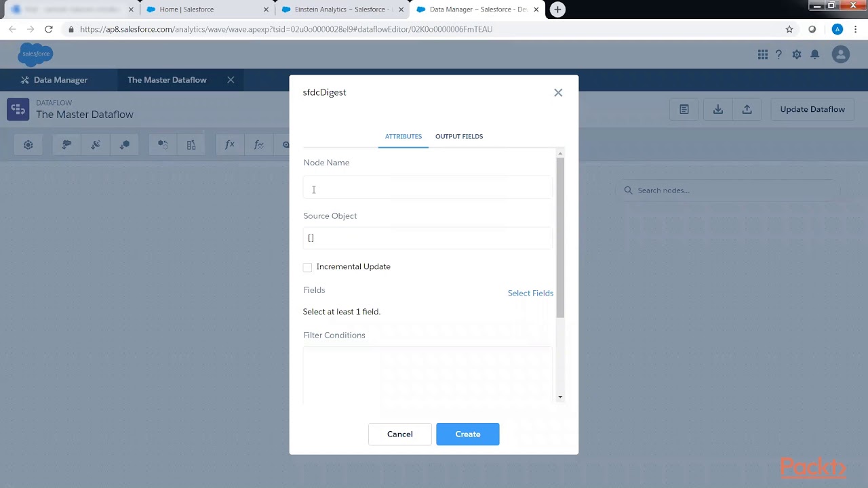Open the Source Object combo box
Viewport: 868px width, 488px height.
coord(428,238)
